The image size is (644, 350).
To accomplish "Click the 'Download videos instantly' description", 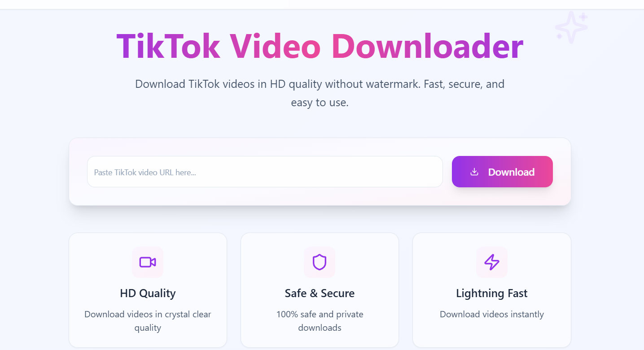I will coord(492,314).
